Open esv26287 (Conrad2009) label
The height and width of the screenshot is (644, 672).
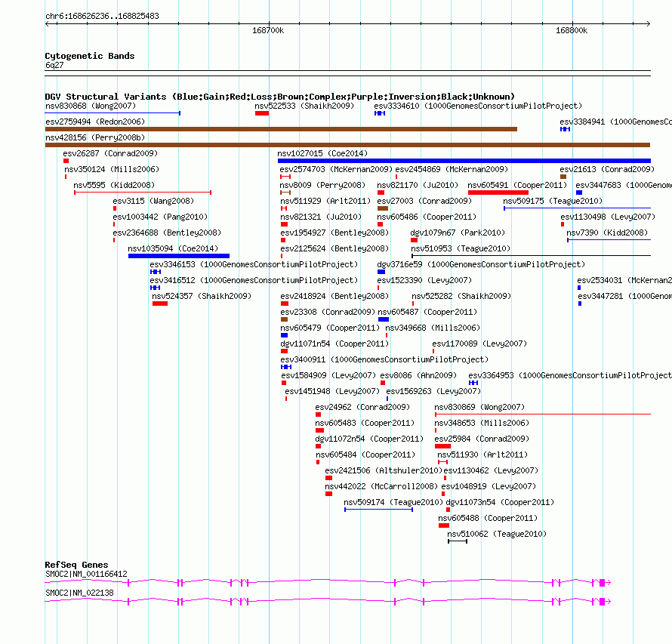110,153
